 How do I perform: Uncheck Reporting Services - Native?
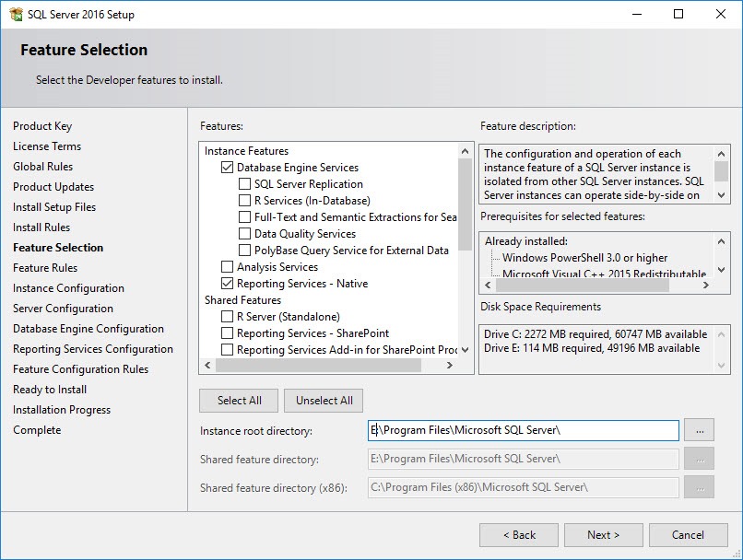tap(228, 284)
